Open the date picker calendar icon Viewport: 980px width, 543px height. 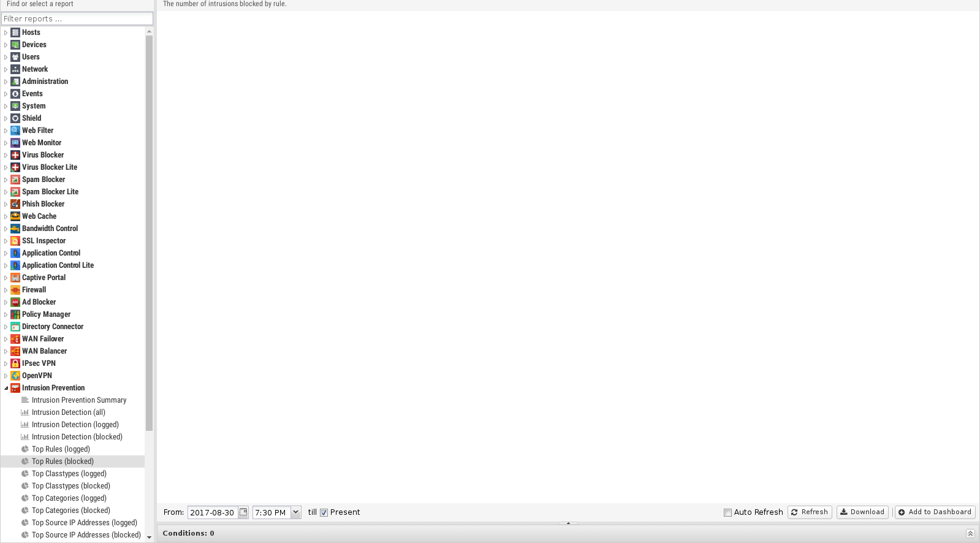click(x=243, y=512)
